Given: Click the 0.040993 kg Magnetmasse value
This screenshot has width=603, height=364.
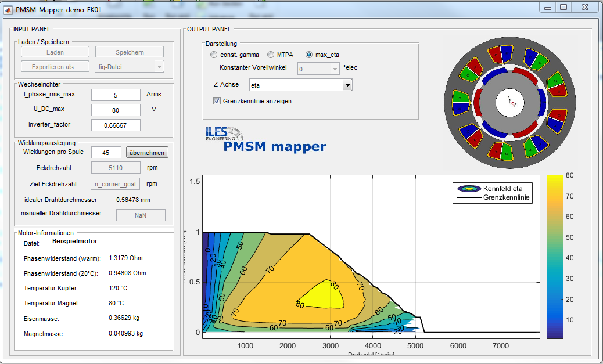Looking at the screenshot, I should click(125, 333).
